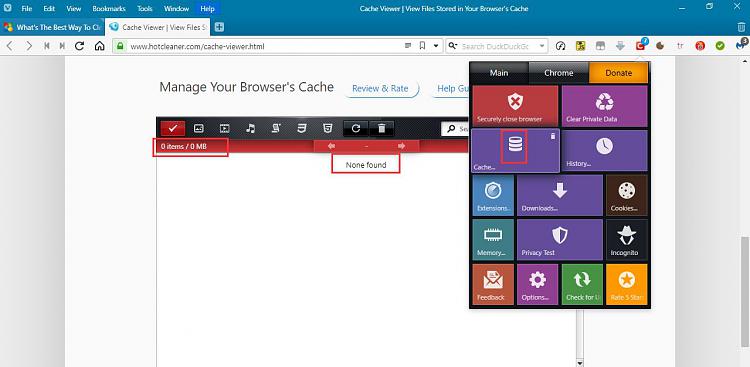The image size is (750, 367).
Task: Filter cache by CSS3 files
Action: pos(301,128)
